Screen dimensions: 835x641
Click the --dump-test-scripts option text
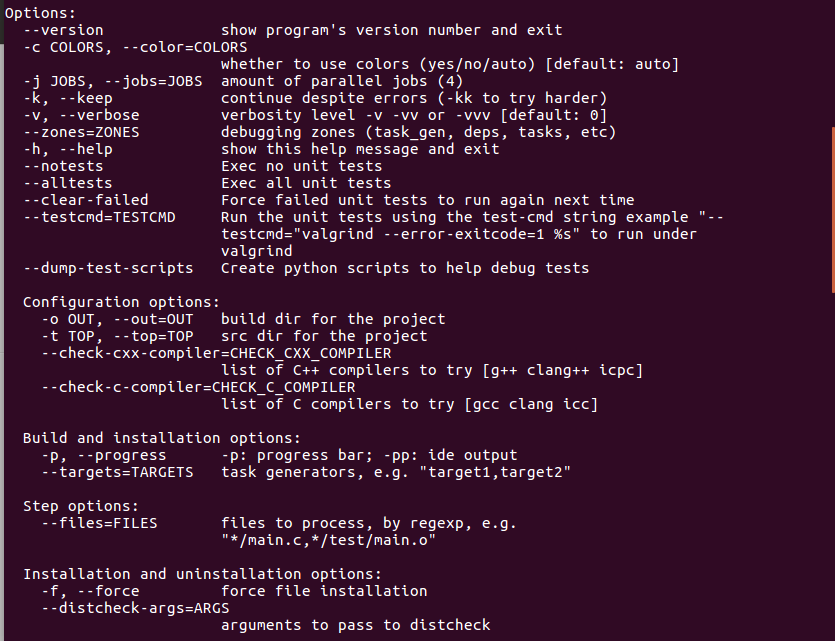tap(108, 268)
